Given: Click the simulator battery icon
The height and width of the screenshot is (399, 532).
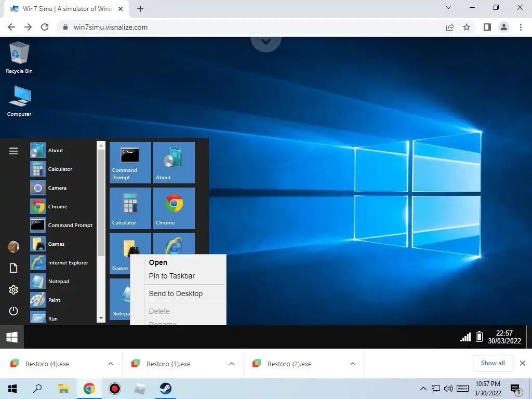Looking at the screenshot, I should coord(479,336).
